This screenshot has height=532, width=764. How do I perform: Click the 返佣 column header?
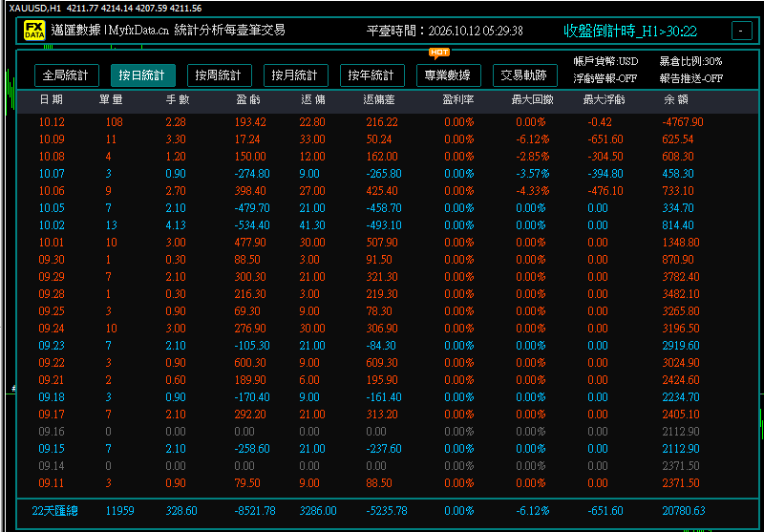[x=313, y=100]
